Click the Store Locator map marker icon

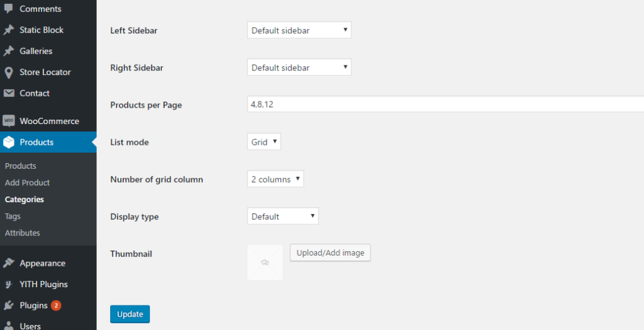click(x=8, y=72)
